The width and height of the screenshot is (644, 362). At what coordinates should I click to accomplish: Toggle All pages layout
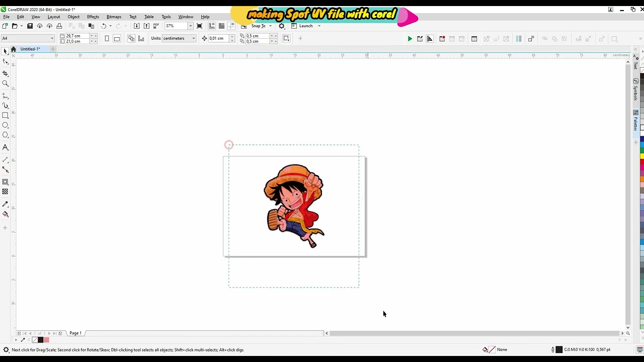[131, 39]
